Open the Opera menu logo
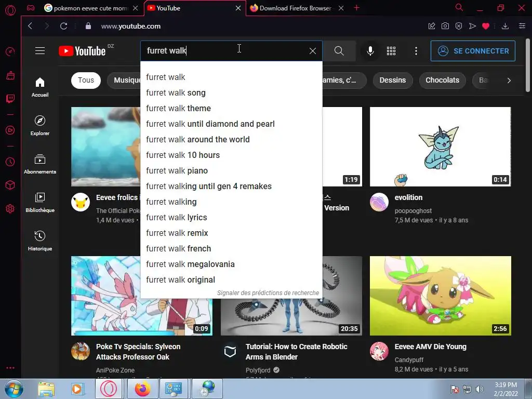532x399 pixels. click(10, 10)
